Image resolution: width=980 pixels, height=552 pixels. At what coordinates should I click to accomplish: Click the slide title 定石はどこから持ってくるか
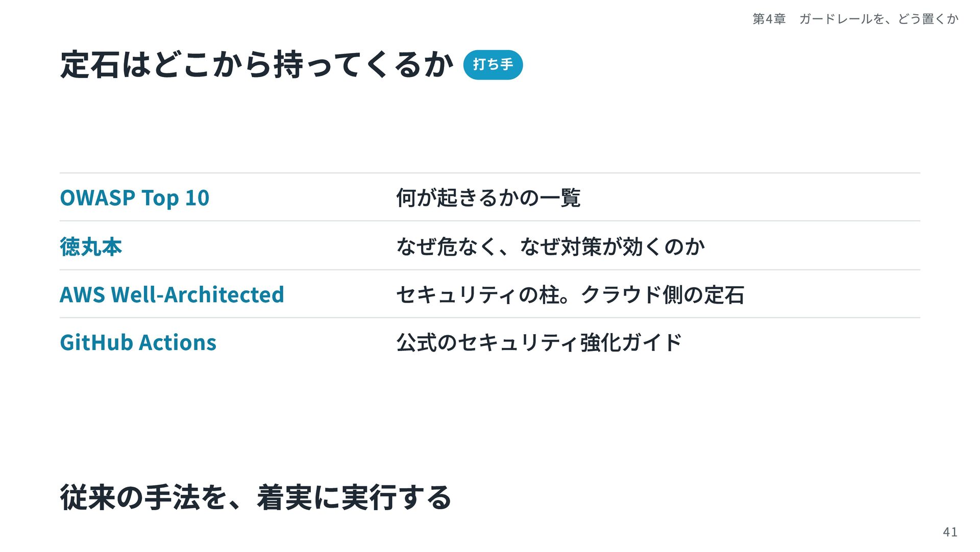(x=257, y=65)
